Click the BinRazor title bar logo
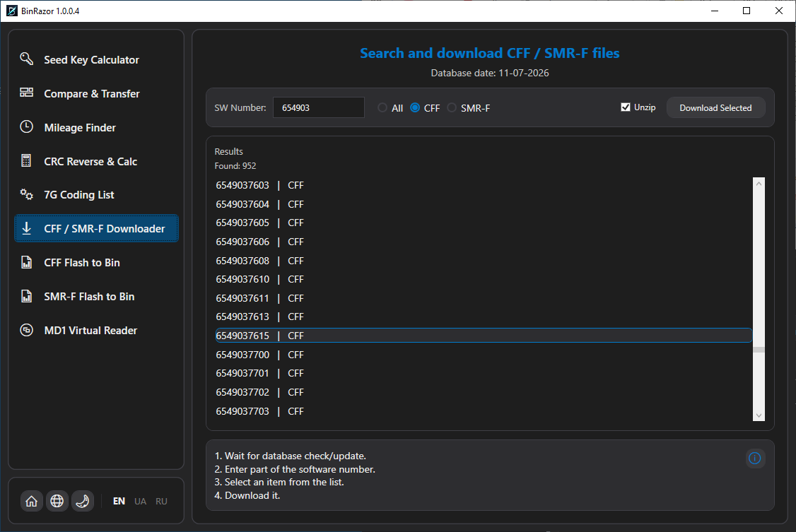This screenshot has width=796, height=532. [12, 11]
